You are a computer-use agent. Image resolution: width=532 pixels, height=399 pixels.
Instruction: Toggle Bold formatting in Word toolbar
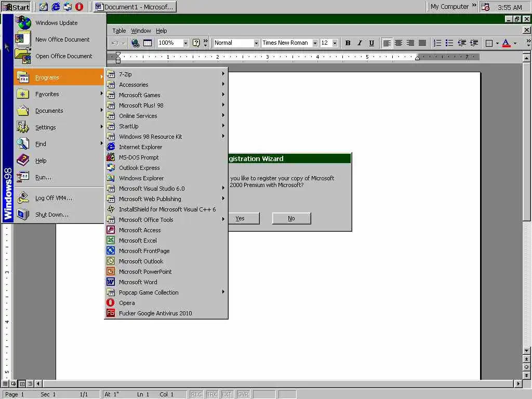click(x=348, y=43)
